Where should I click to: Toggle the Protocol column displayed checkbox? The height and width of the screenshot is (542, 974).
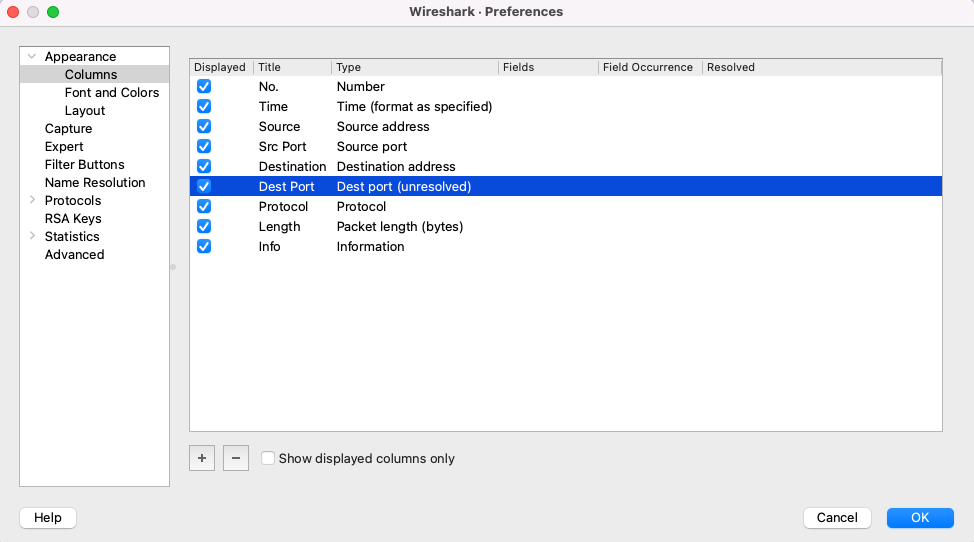pyautogui.click(x=204, y=206)
